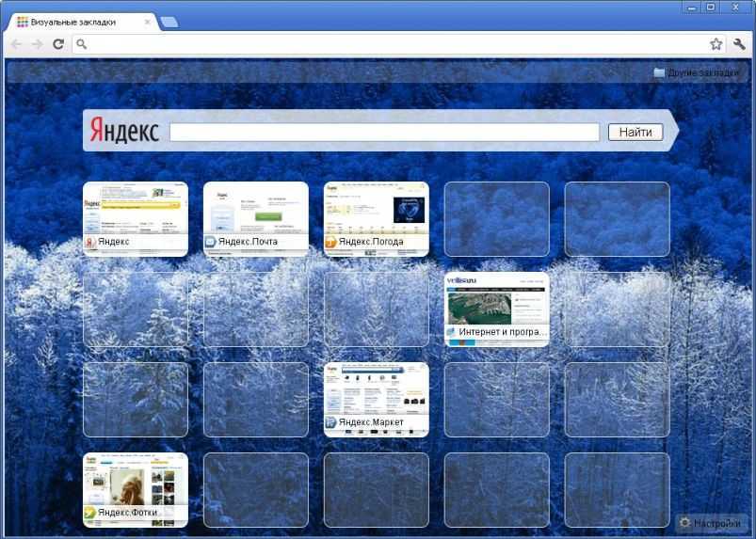756x539 pixels.
Task: Click the Яндекс logo
Action: (124, 132)
